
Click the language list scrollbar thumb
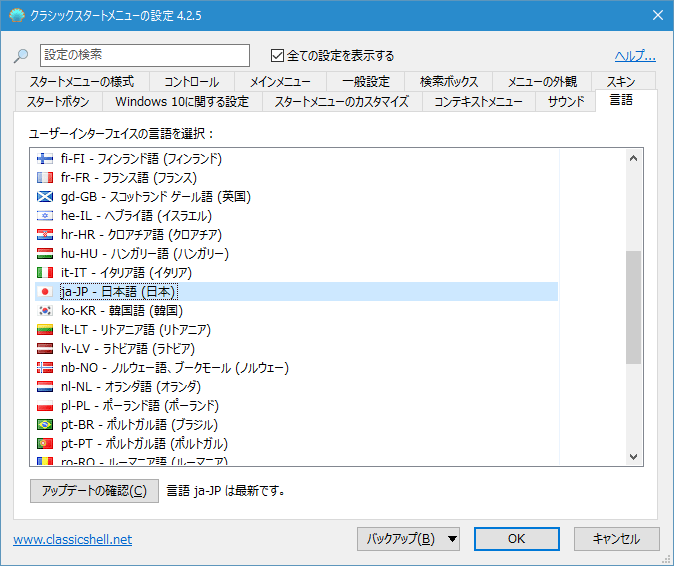click(633, 307)
